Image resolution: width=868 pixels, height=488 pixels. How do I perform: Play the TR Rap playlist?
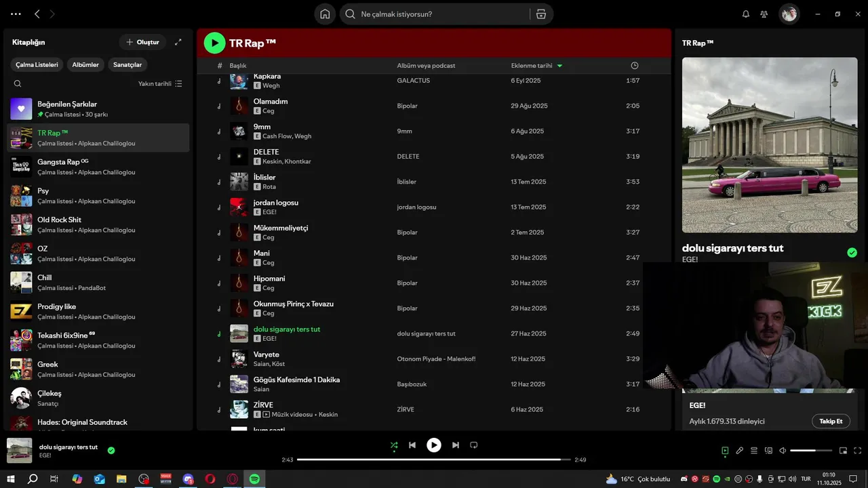214,43
